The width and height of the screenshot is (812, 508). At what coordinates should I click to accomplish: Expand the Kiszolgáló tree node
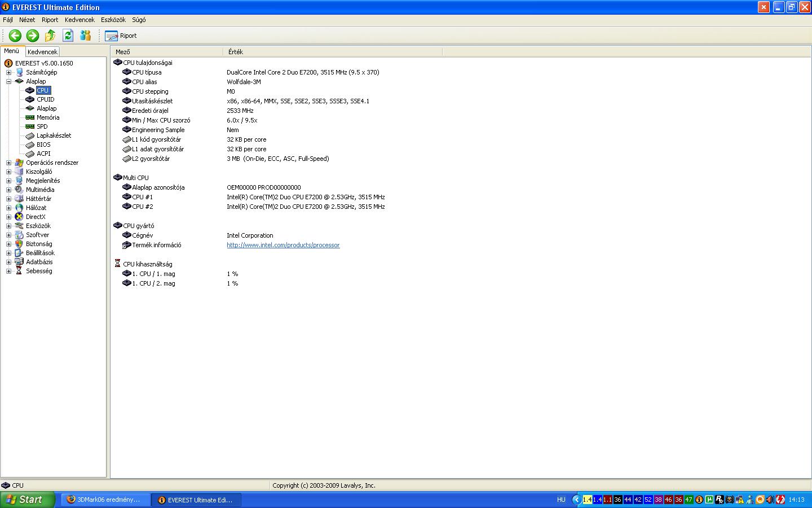coord(8,172)
